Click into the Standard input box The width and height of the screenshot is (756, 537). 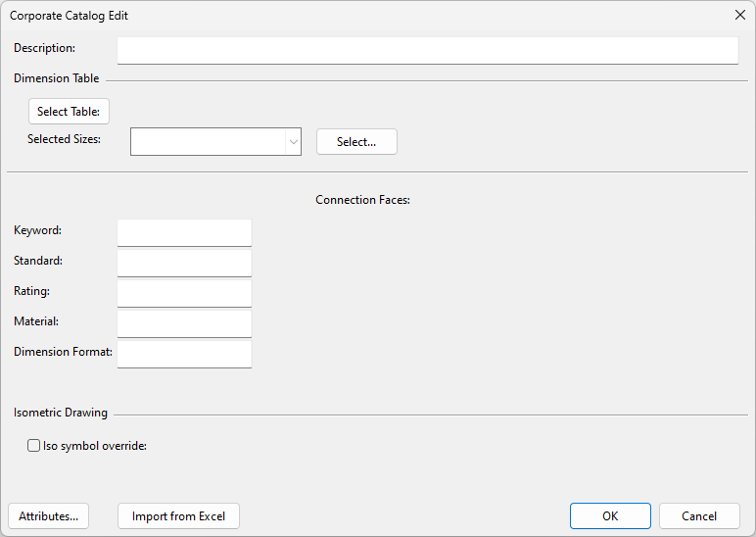click(184, 263)
